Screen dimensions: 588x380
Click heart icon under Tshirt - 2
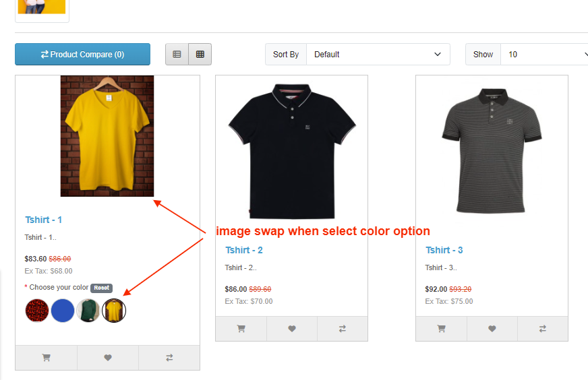[292, 329]
